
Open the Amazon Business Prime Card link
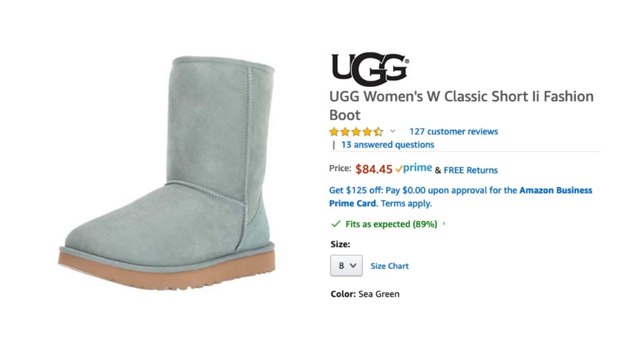pyautogui.click(x=460, y=197)
